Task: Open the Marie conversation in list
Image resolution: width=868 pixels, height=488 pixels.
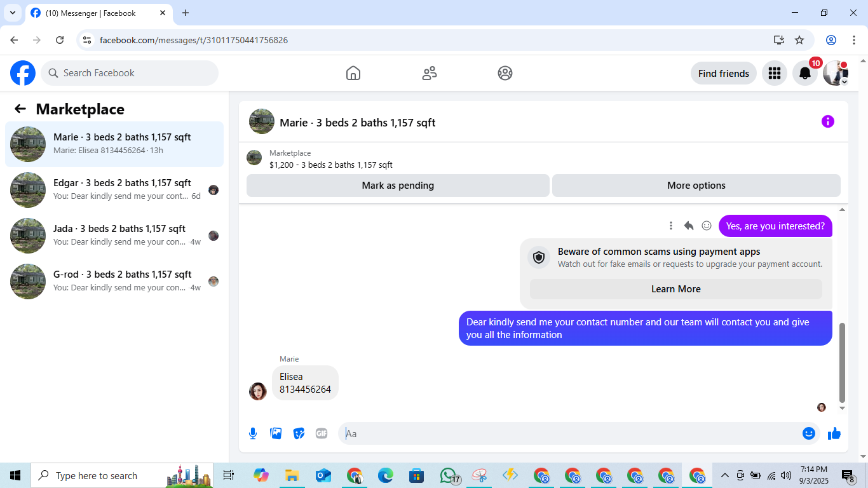Action: coord(114,144)
